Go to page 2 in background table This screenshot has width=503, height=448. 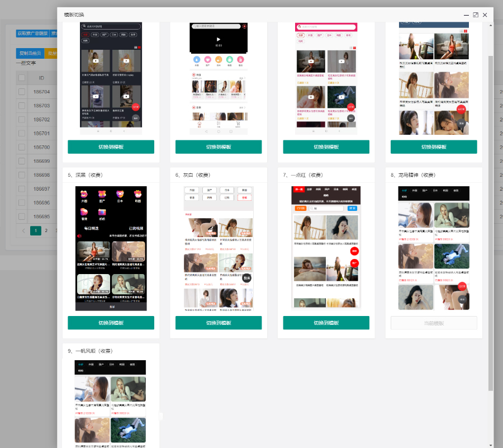tap(46, 230)
